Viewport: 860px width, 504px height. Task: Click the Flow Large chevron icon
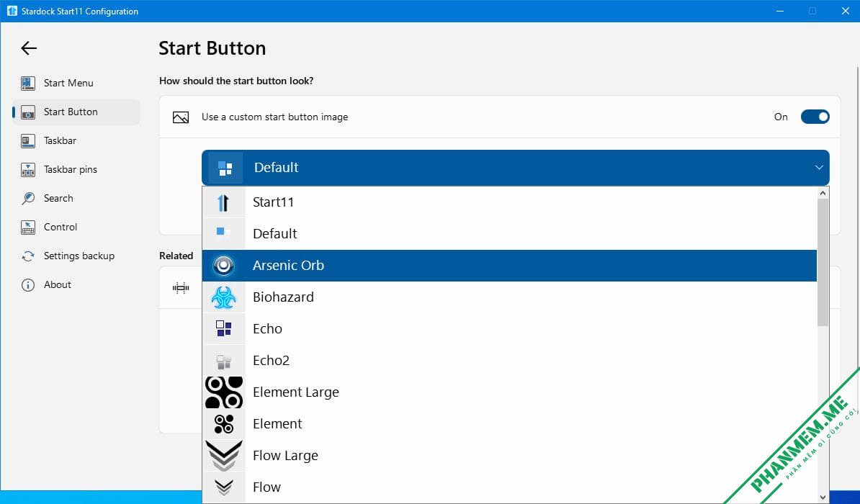[224, 456]
